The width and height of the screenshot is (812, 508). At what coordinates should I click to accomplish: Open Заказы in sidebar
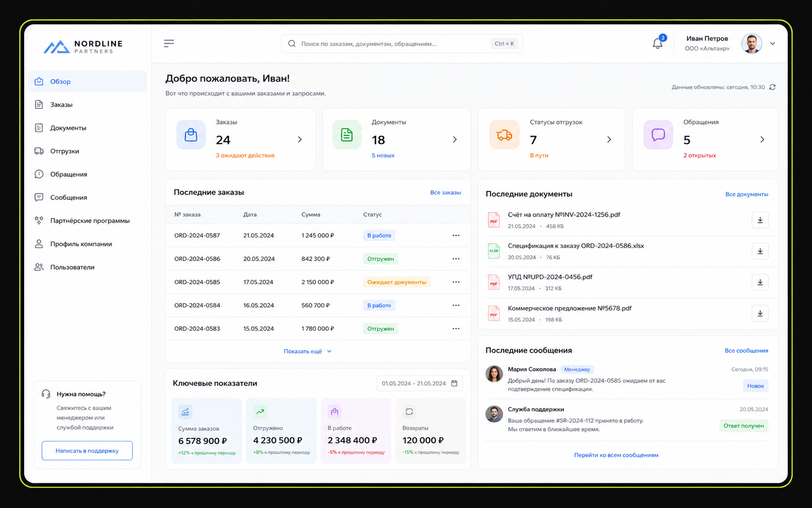pos(88,104)
